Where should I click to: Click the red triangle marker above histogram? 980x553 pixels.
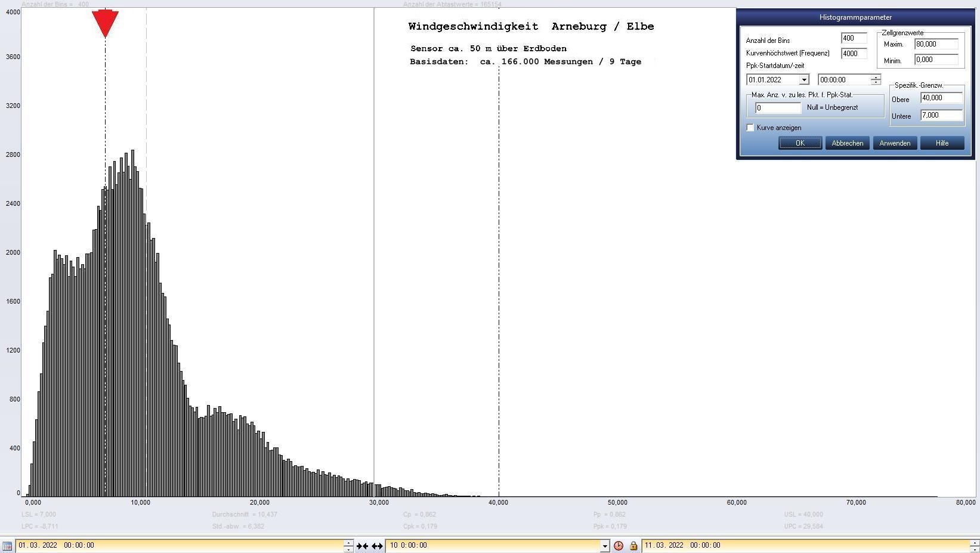(x=105, y=23)
